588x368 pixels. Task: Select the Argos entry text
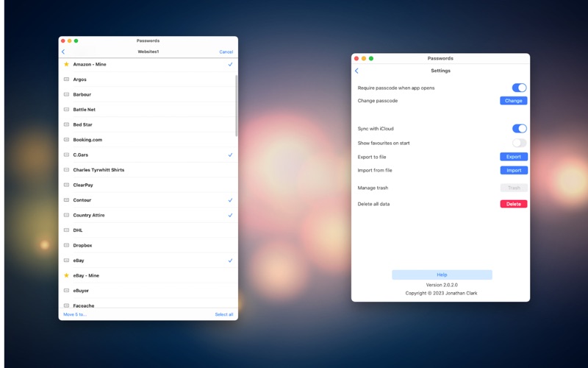[x=79, y=79]
